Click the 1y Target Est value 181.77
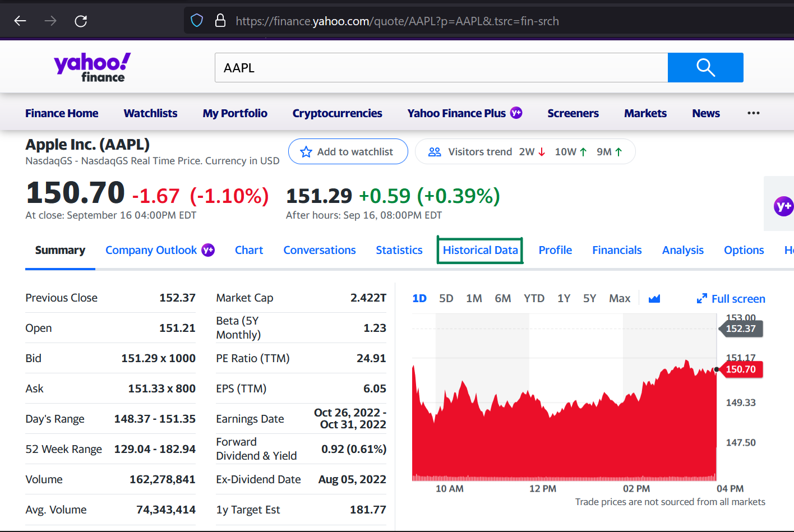The height and width of the screenshot is (532, 794). pyautogui.click(x=368, y=510)
